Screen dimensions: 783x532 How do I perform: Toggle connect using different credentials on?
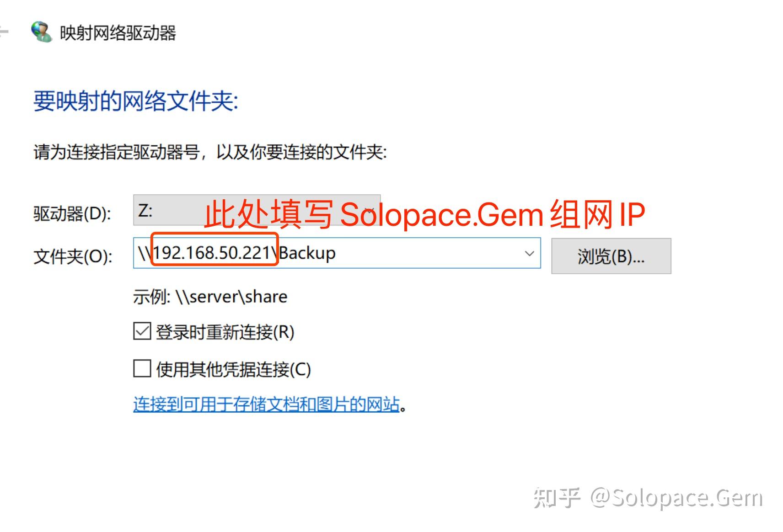tap(141, 367)
